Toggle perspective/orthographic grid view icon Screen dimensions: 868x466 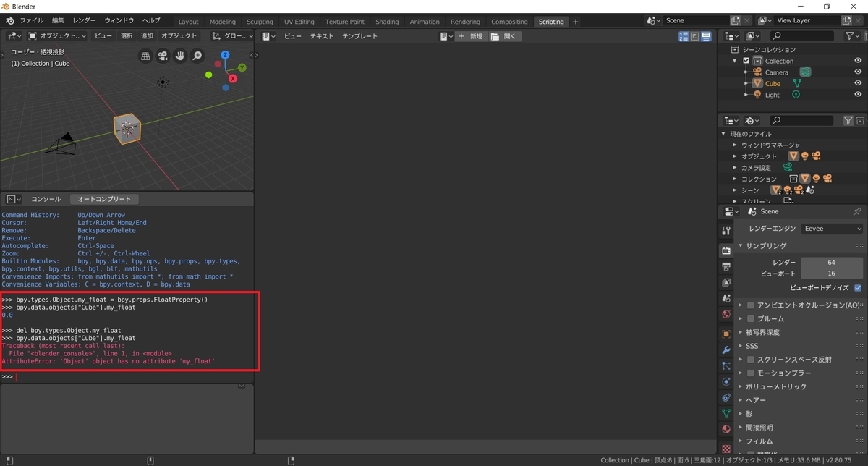(x=145, y=56)
